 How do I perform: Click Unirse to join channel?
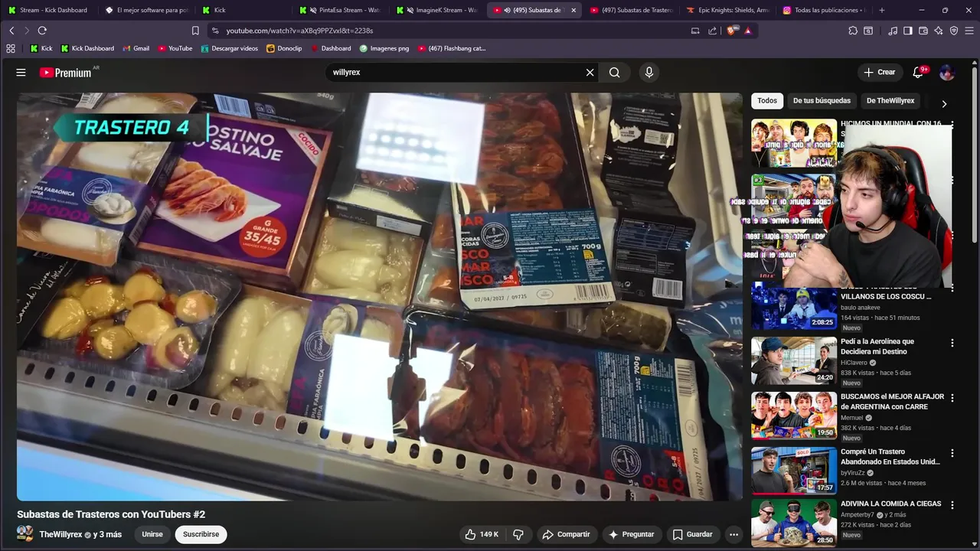(152, 534)
